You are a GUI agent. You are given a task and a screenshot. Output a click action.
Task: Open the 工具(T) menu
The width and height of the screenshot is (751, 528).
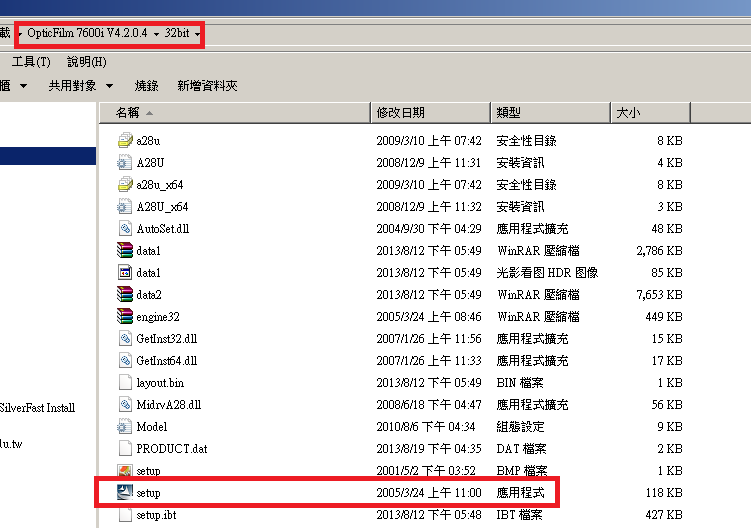[x=31, y=62]
